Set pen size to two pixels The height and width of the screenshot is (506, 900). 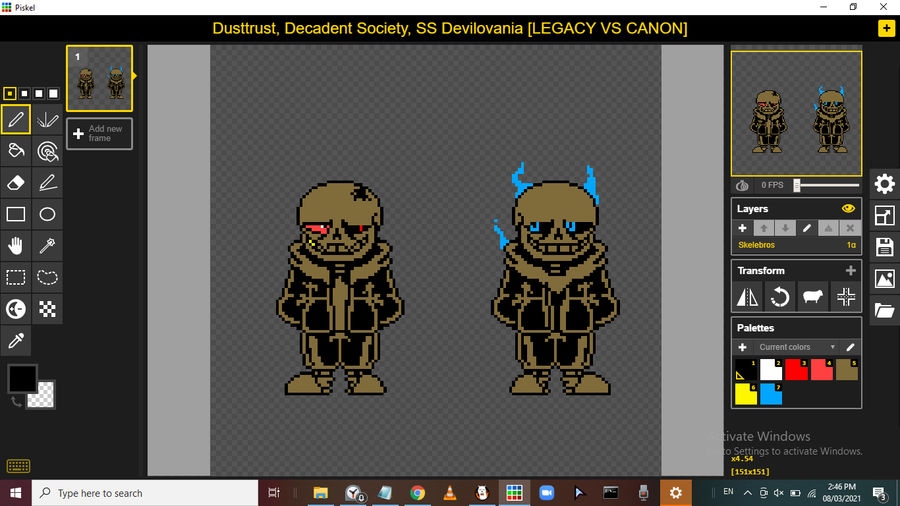[x=24, y=93]
